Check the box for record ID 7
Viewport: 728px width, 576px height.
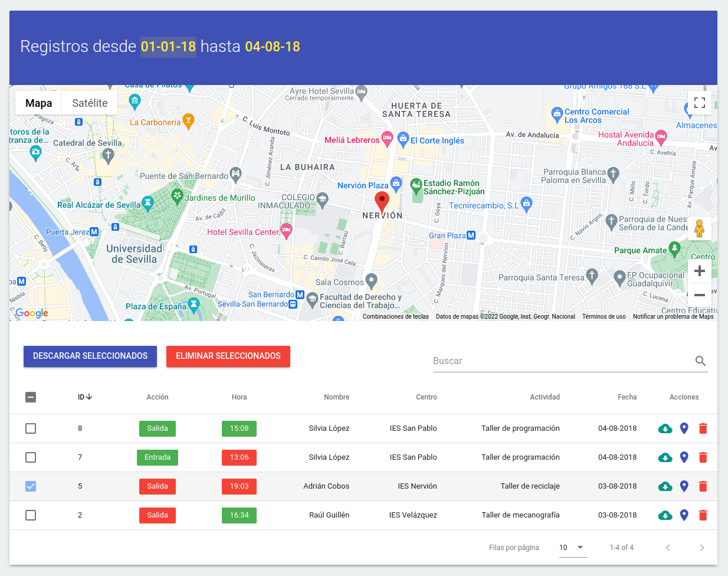31,457
